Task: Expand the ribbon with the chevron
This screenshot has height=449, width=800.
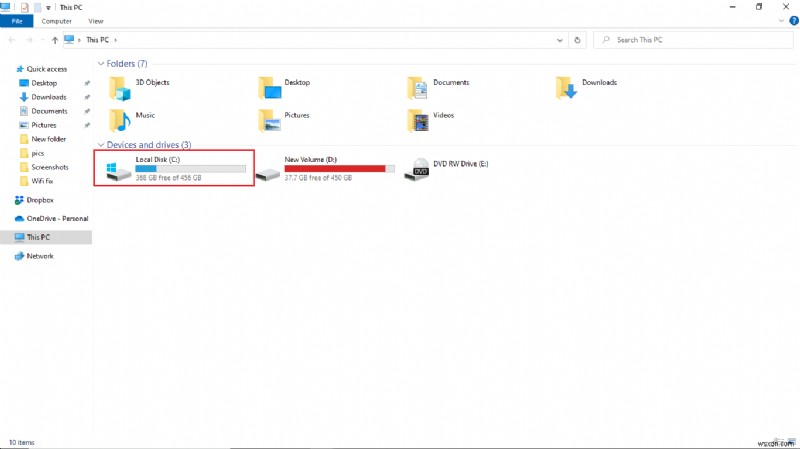Action: click(781, 21)
